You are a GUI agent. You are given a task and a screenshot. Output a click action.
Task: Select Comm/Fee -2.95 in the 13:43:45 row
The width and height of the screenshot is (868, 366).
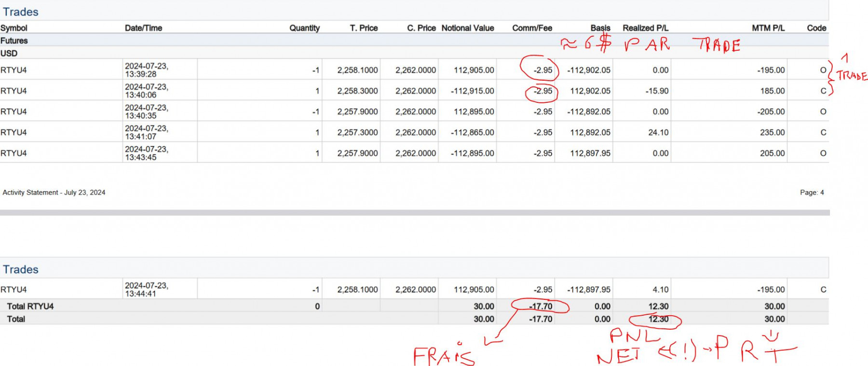click(x=543, y=153)
